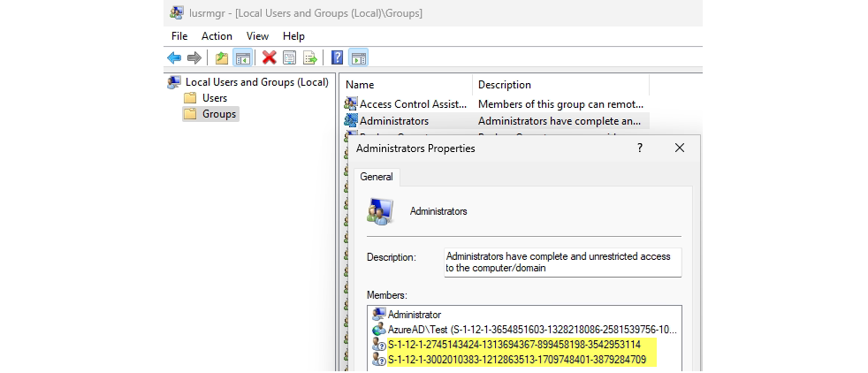The height and width of the screenshot is (373, 868).
Task: Click the Administrators group icon in list
Action: 350,120
